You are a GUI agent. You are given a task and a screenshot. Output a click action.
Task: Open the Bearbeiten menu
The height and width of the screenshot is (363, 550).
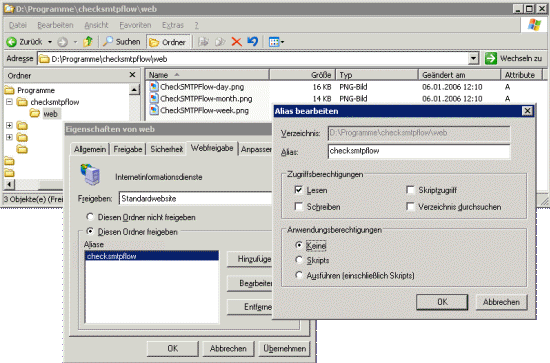[55, 25]
